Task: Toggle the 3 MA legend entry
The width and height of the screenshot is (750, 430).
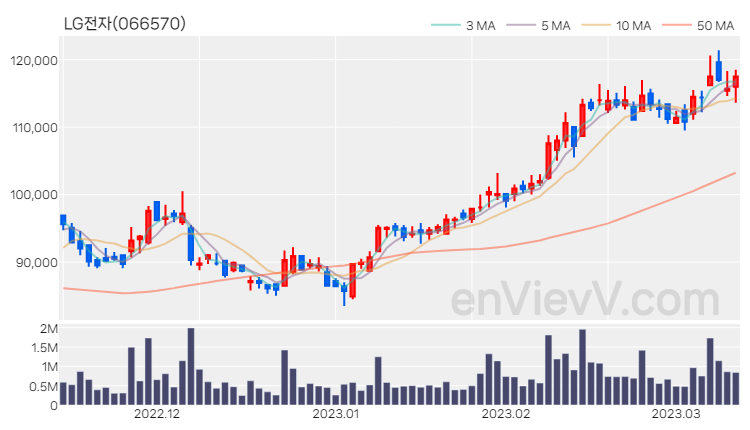Action: click(x=463, y=25)
